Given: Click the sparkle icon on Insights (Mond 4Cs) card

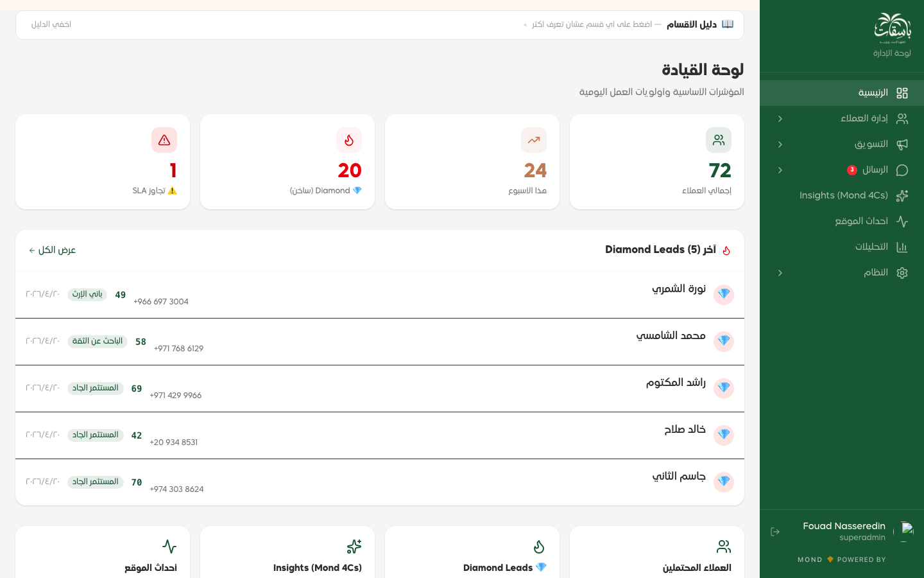Looking at the screenshot, I should tap(354, 547).
